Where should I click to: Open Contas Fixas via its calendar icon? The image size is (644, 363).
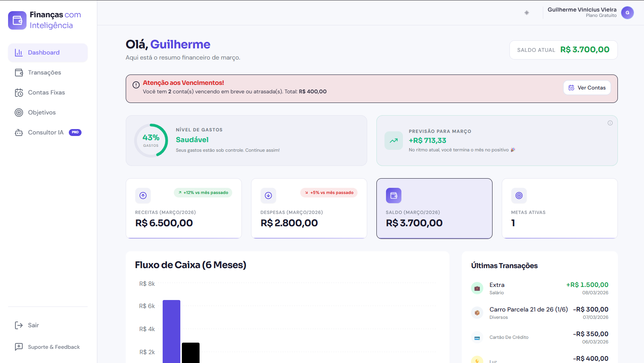point(19,92)
